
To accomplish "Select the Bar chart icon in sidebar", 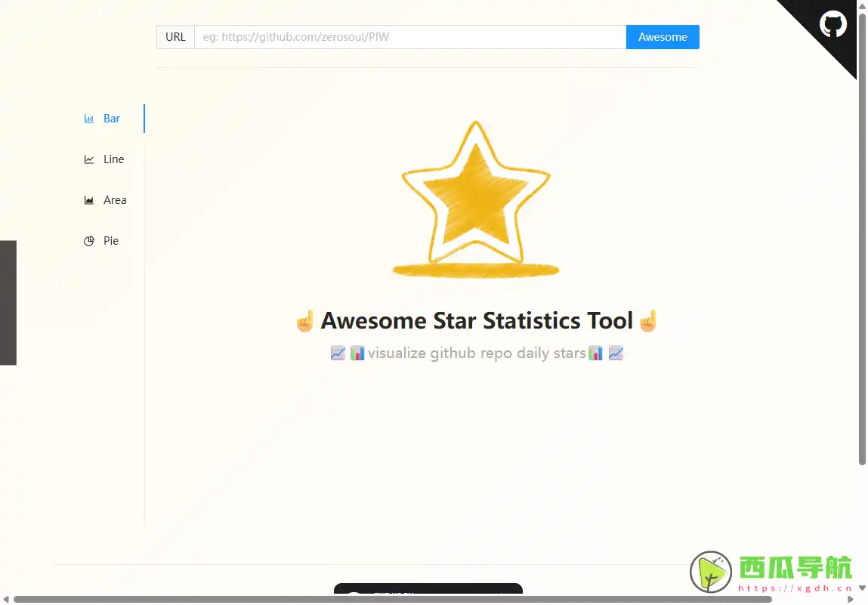I will tap(88, 119).
